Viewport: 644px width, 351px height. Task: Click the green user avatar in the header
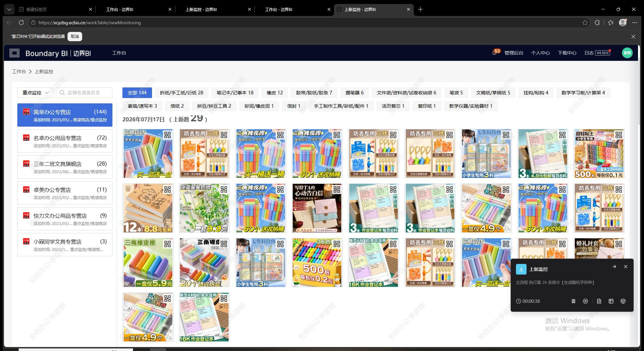click(627, 53)
